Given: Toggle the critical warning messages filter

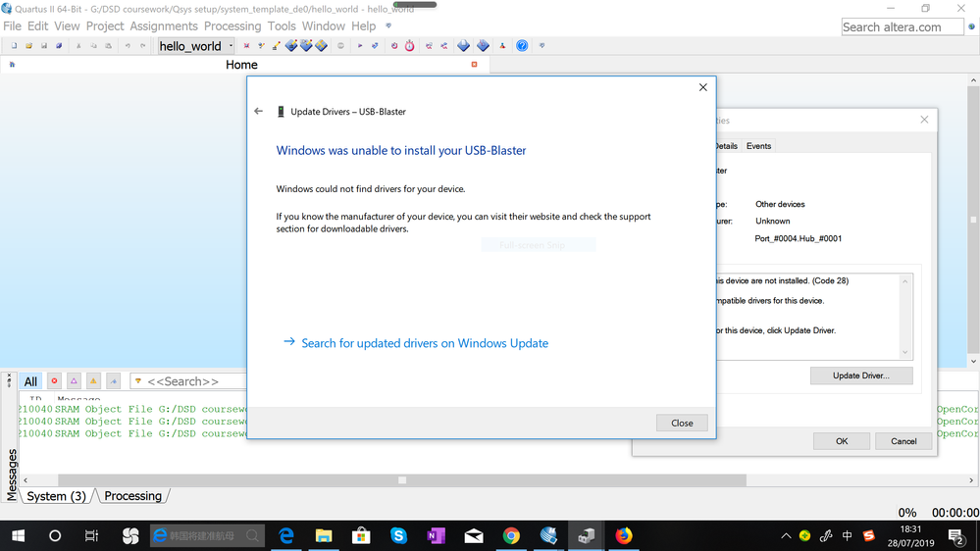Looking at the screenshot, I should click(74, 381).
